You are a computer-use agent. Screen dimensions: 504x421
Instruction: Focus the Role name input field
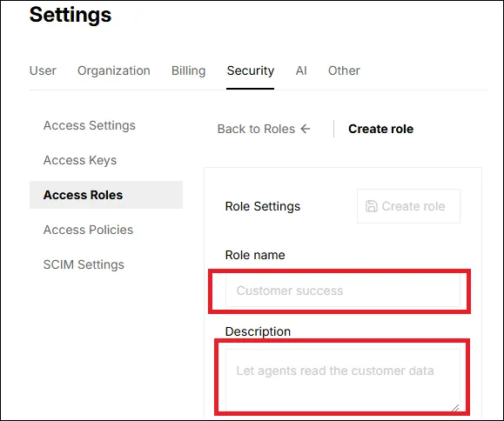point(343,291)
